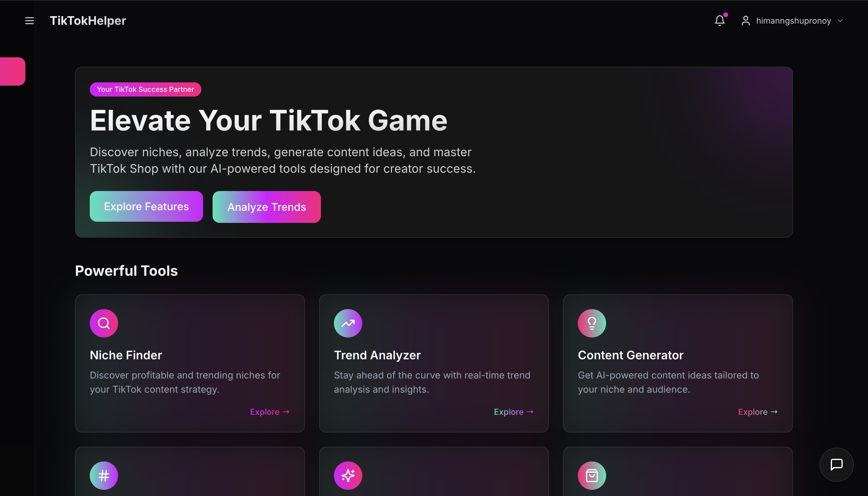The width and height of the screenshot is (868, 496).
Task: Select the highlighted pink sidebar item
Action: (13, 71)
